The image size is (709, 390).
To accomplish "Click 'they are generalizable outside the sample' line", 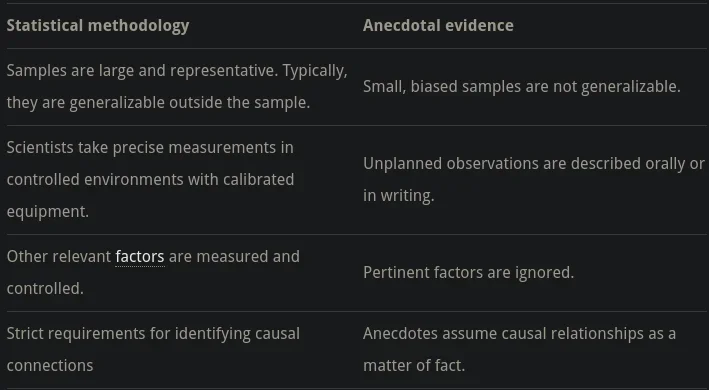I will pos(158,103).
